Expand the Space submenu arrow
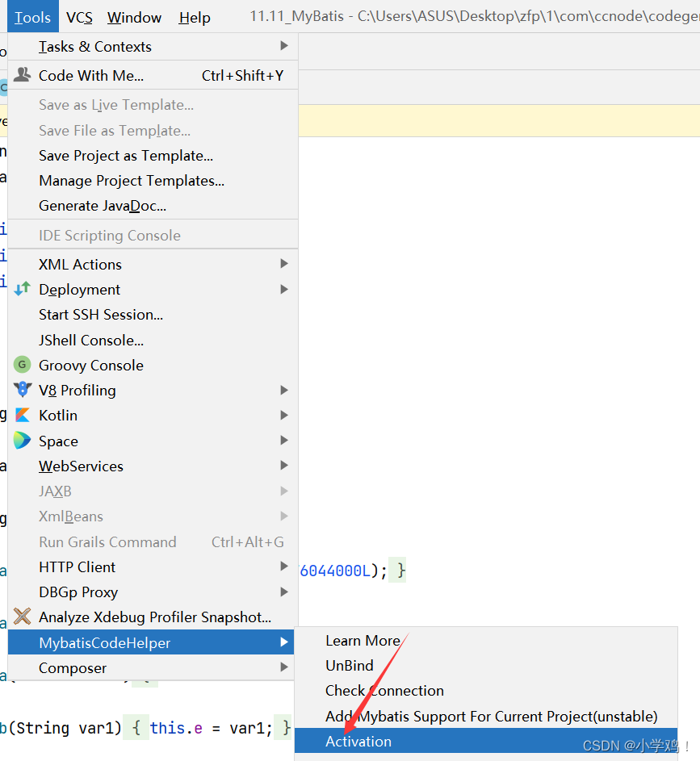Image resolution: width=700 pixels, height=761 pixels. click(284, 440)
